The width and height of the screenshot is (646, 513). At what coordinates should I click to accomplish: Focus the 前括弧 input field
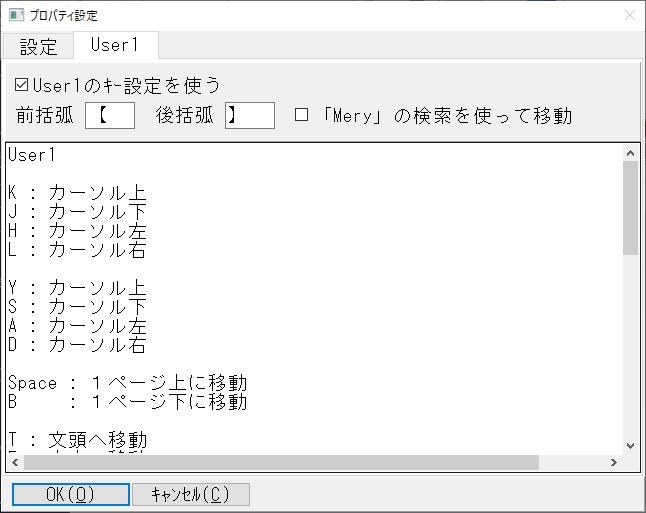coord(110,115)
